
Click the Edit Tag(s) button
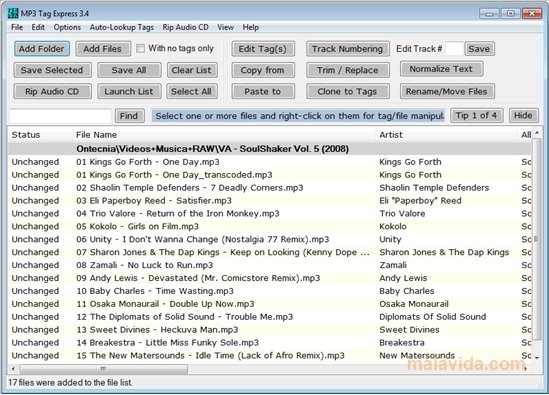click(263, 49)
